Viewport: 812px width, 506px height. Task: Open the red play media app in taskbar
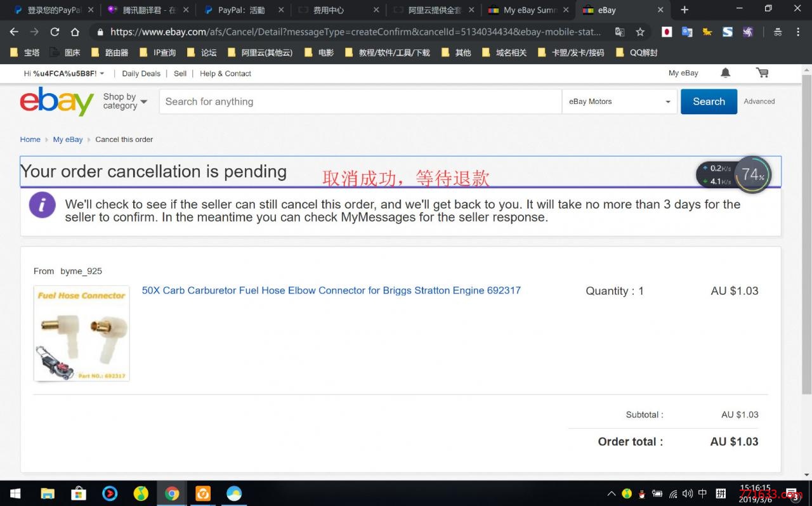pyautogui.click(x=109, y=493)
